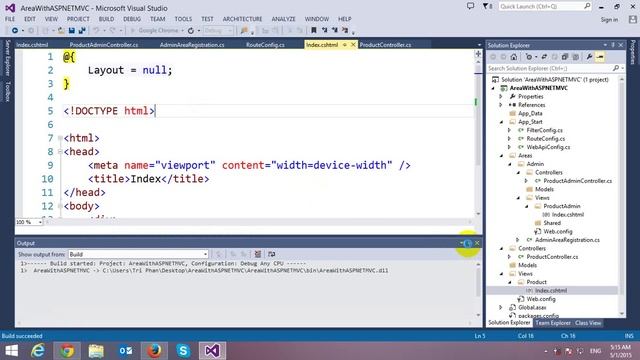Open Firefox from taskbar

154,351
